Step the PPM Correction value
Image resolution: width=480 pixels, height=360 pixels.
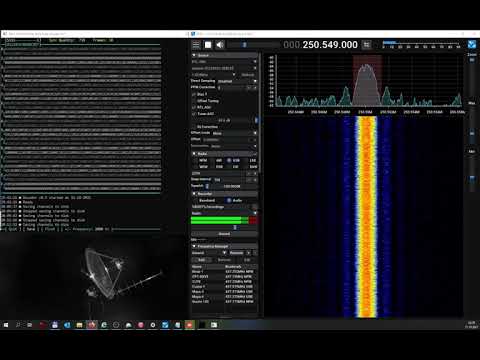(x=252, y=87)
